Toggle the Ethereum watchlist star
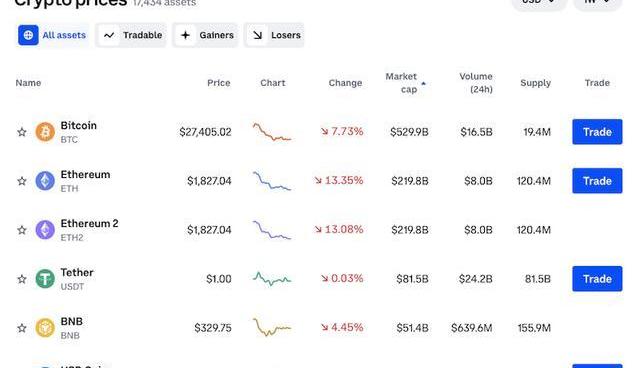Screen dimensions: 640x368 pyautogui.click(x=22, y=181)
